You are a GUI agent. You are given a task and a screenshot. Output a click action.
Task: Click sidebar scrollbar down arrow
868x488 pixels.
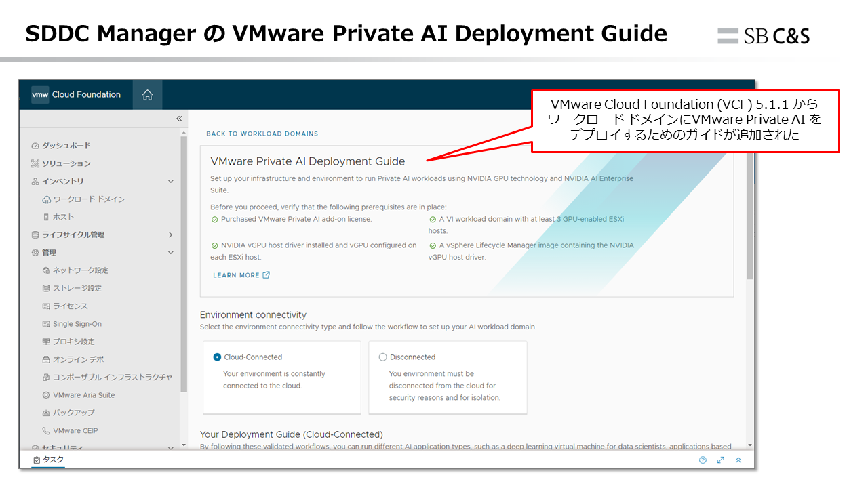183,445
